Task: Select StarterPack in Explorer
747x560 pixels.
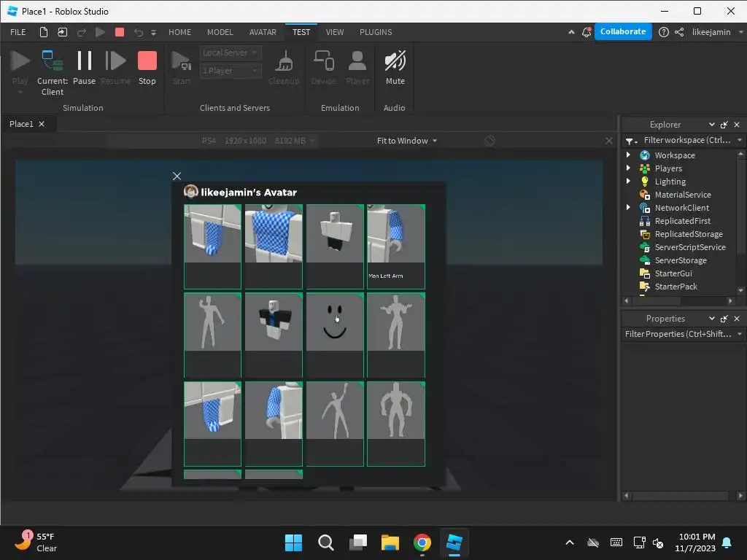Action: tap(676, 286)
